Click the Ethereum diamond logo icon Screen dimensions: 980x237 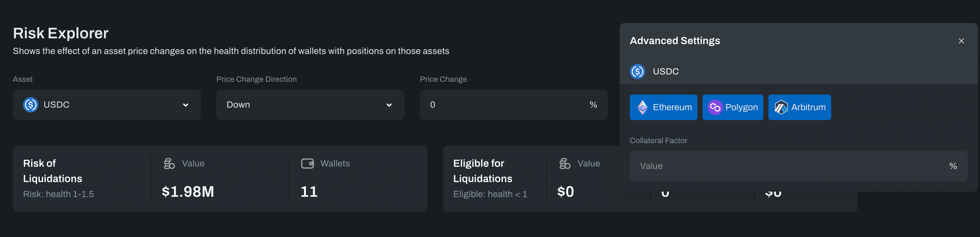pyautogui.click(x=643, y=108)
